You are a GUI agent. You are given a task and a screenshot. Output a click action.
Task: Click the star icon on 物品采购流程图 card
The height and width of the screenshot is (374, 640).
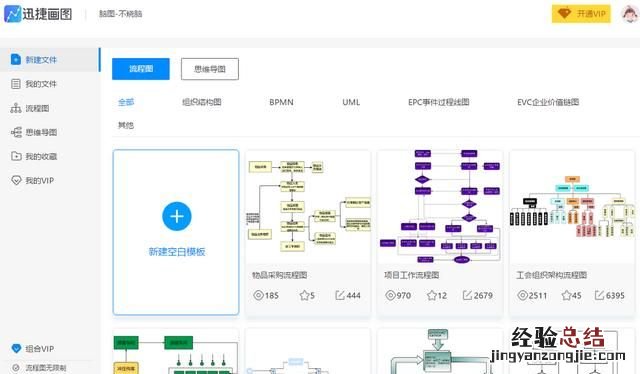304,295
